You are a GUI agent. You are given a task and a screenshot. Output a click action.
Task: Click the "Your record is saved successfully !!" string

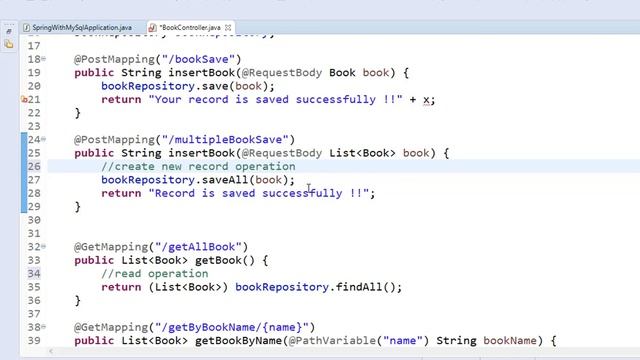coord(276,100)
